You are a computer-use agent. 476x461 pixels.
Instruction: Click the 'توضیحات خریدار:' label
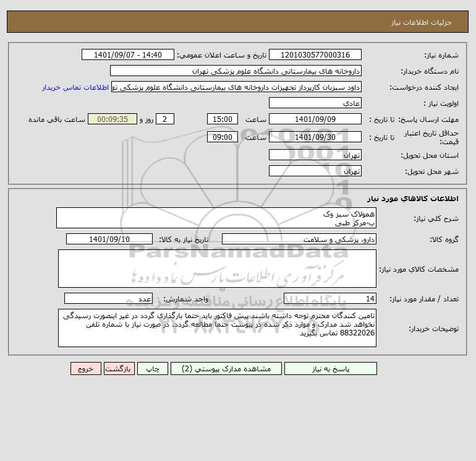click(x=434, y=329)
